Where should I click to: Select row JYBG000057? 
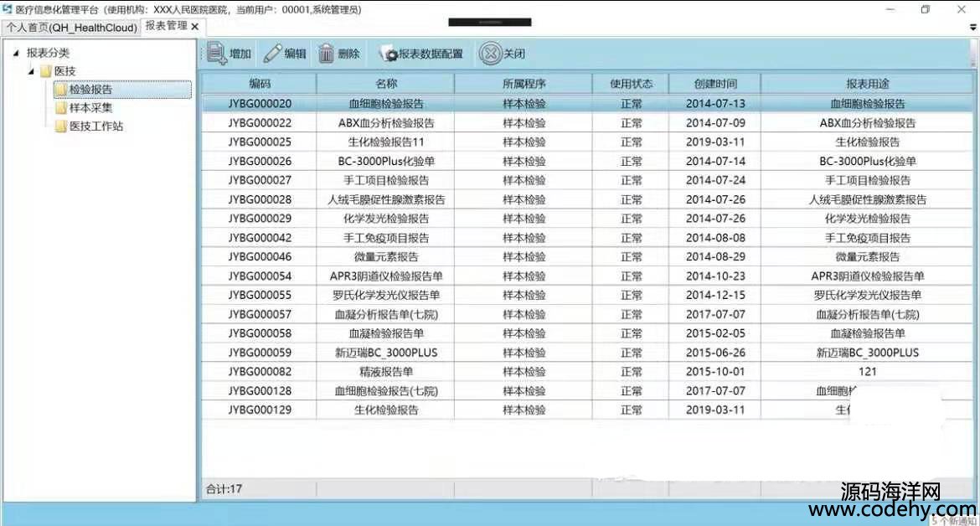[587, 314]
